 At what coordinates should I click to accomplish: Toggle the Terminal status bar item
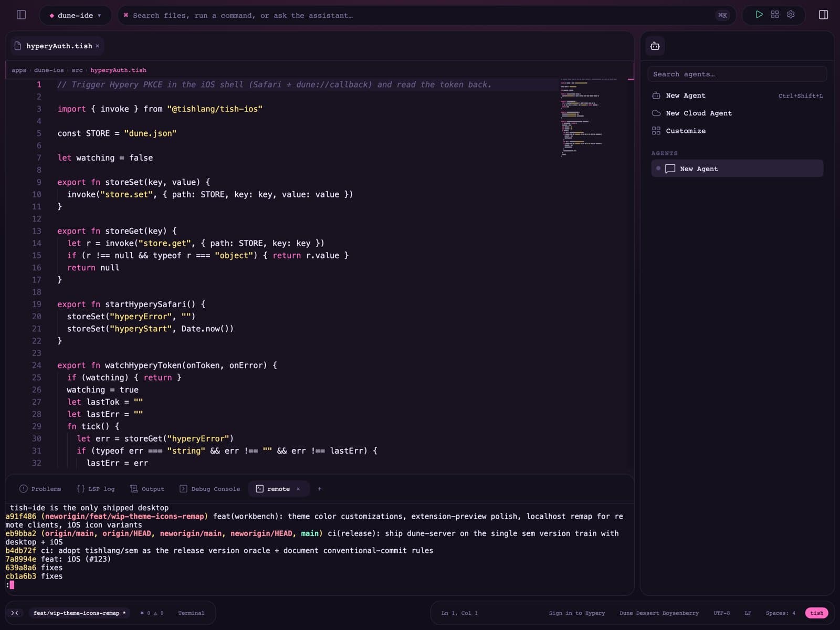coord(191,613)
